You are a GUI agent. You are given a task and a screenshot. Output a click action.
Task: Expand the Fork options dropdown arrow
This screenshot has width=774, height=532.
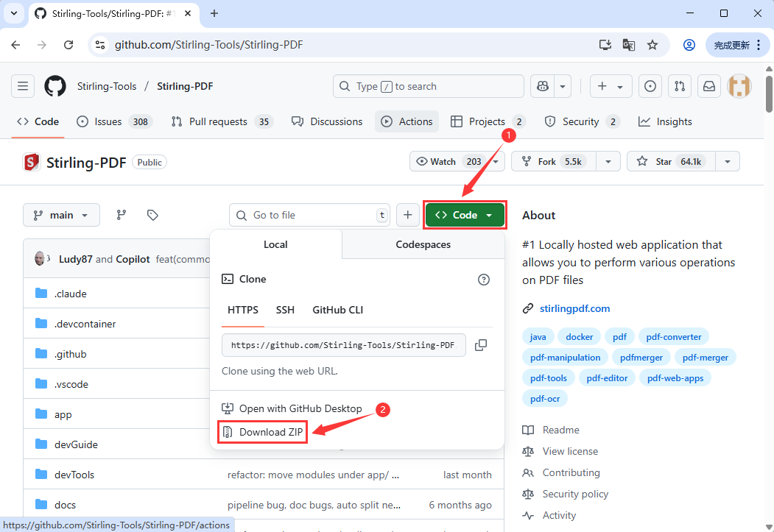[x=608, y=161]
